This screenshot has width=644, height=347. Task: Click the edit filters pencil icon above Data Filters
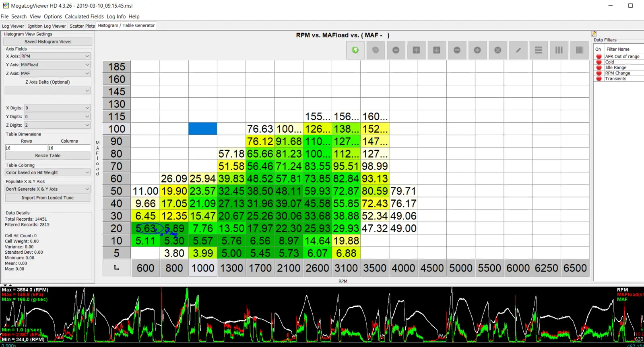[x=594, y=34]
